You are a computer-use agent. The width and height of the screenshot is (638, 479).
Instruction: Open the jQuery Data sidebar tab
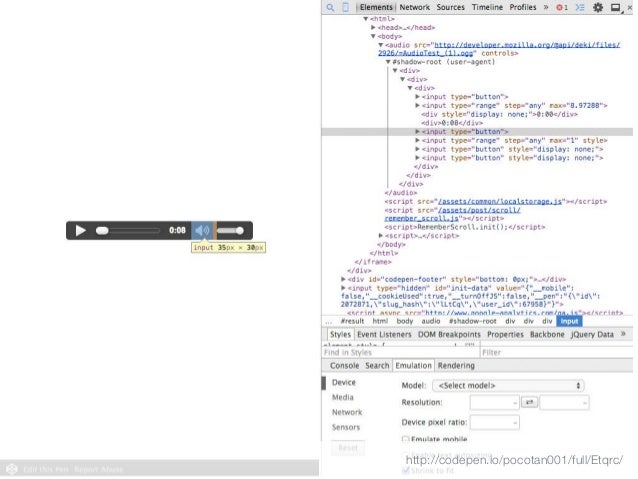coord(592,334)
